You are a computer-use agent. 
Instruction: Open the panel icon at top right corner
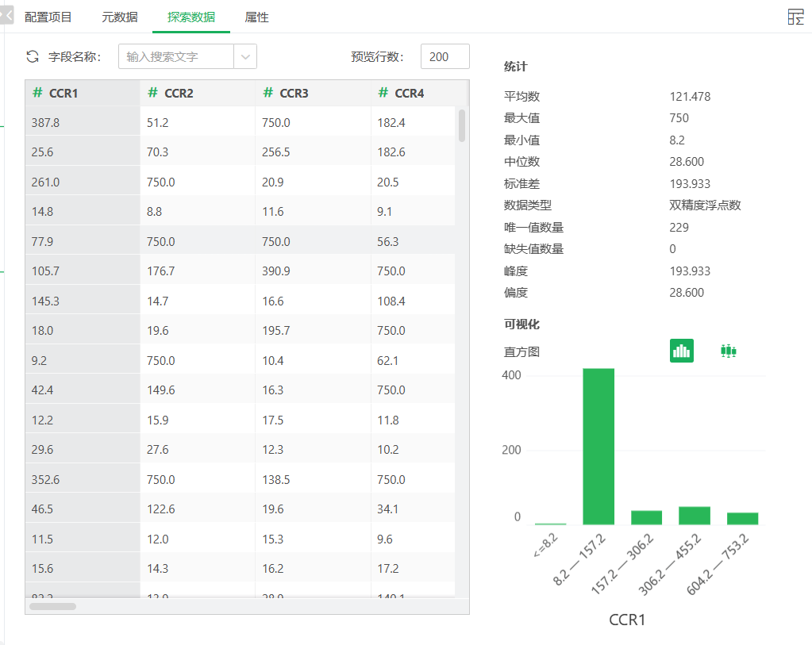tap(795, 16)
